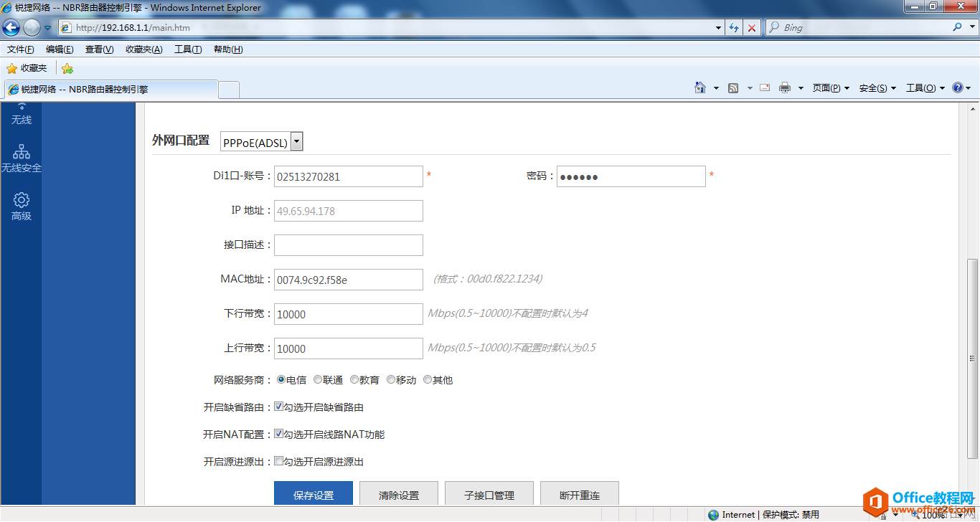Select the 其他 service provider radio
This screenshot has height=522, width=980.
pos(428,379)
